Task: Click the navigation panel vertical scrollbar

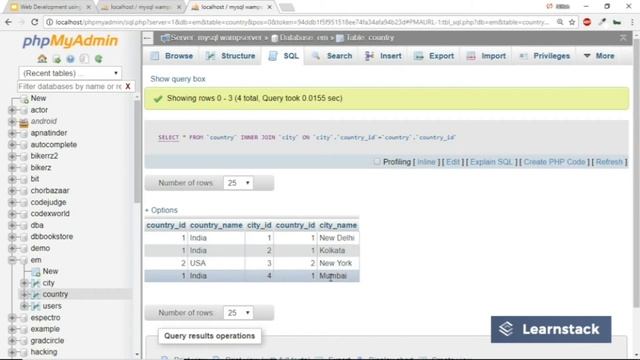Action: tap(137, 151)
